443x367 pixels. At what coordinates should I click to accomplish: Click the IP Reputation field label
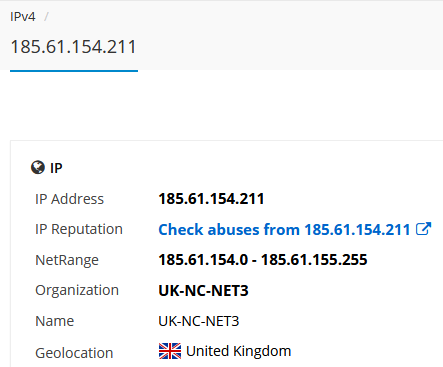79,229
